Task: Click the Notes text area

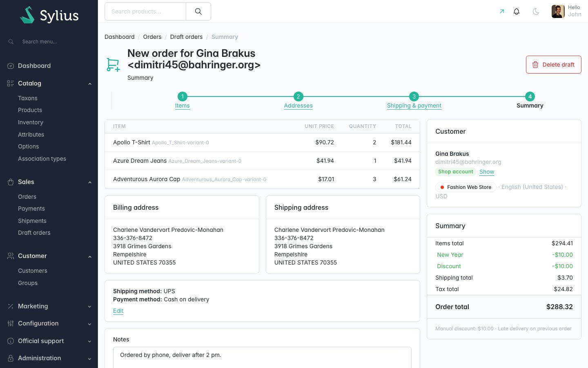Action: click(x=262, y=357)
